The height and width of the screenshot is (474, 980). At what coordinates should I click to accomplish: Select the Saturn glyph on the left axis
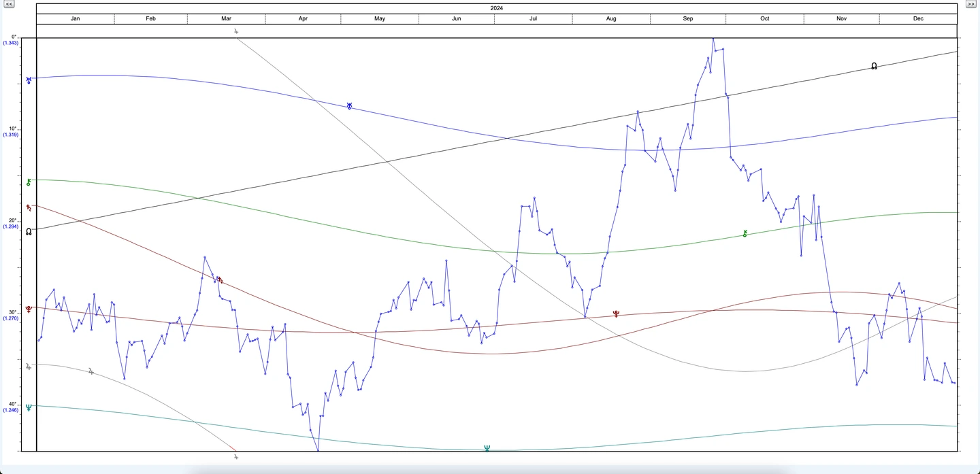tap(29, 207)
